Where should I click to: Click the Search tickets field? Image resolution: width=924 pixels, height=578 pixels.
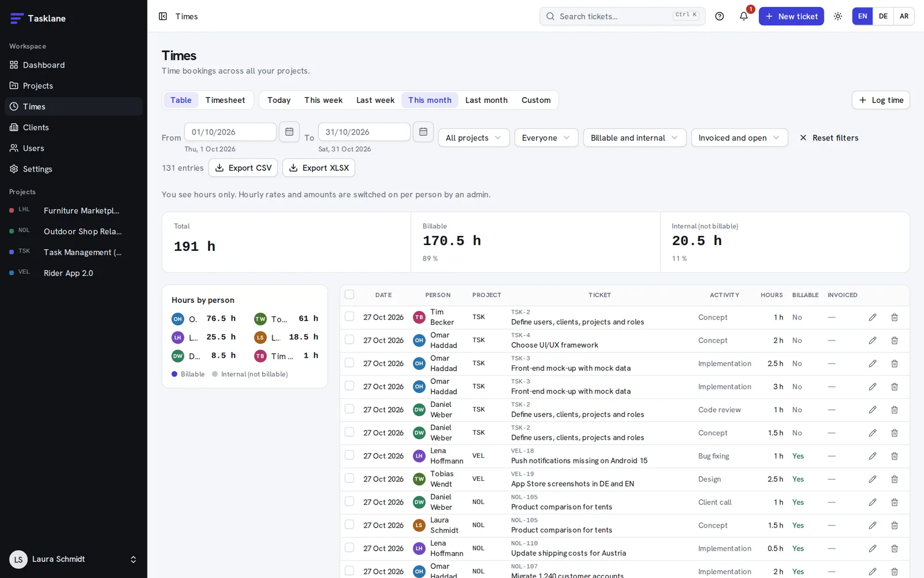point(622,16)
